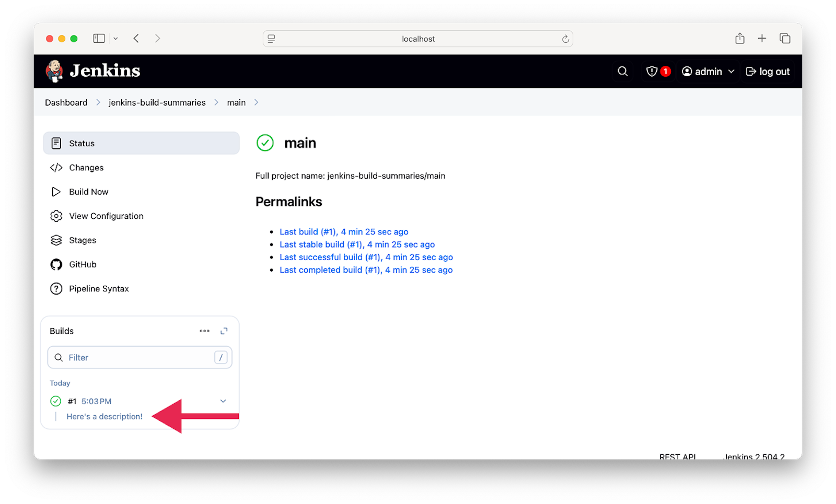Viewport: 836px width, 504px height.
Task: Expand Builds panel to full view
Action: tap(224, 331)
